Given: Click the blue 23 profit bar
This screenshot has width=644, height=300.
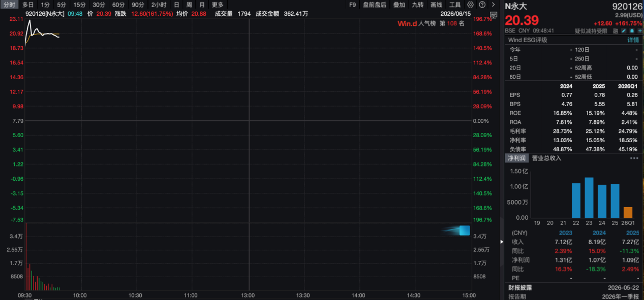Looking at the screenshot, I should tap(589, 197).
